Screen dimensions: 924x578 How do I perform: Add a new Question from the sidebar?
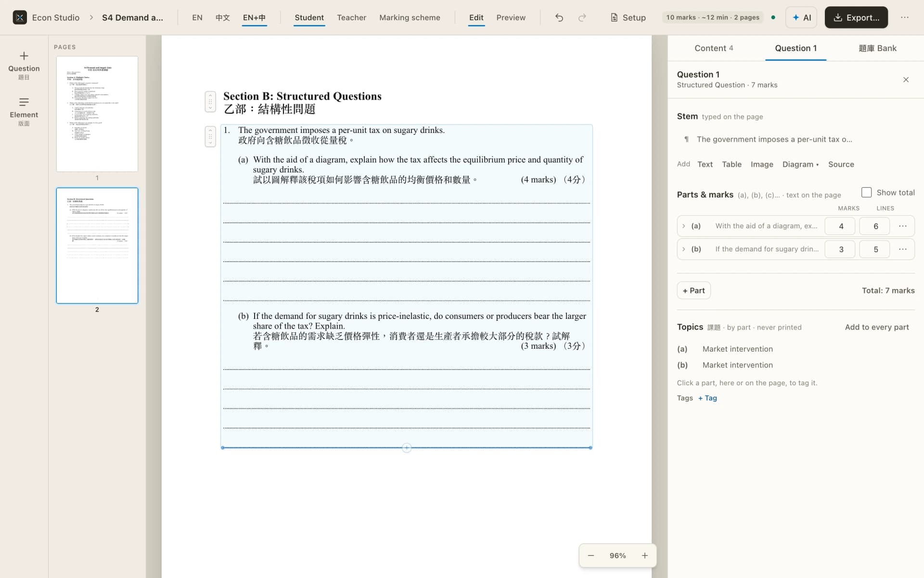click(x=24, y=65)
